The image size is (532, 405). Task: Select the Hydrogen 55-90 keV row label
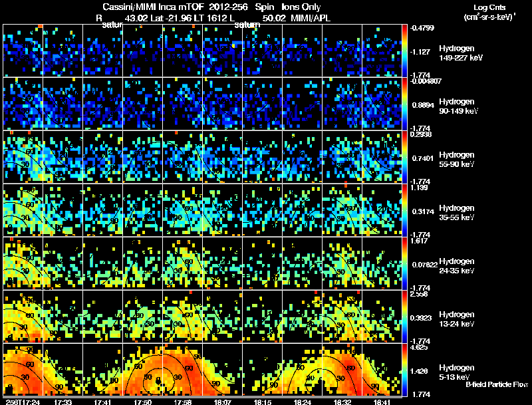457,159
